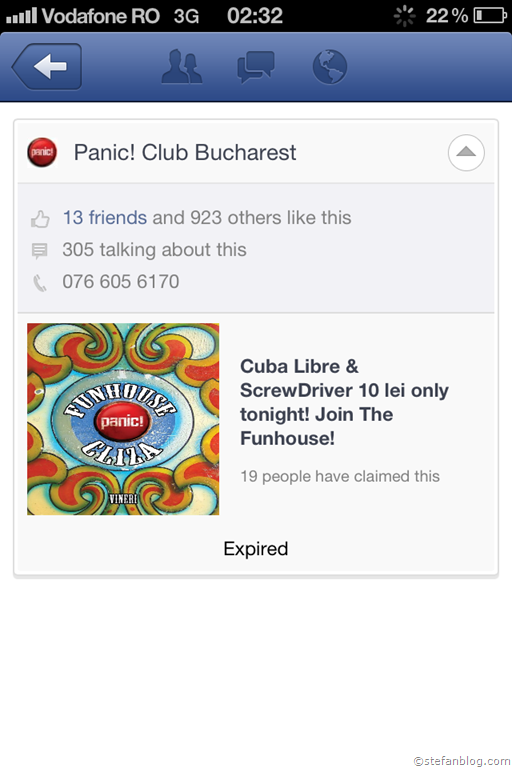Open the Panic! Club Bucharest page title
Viewport: 512px width, 768px height.
185,152
